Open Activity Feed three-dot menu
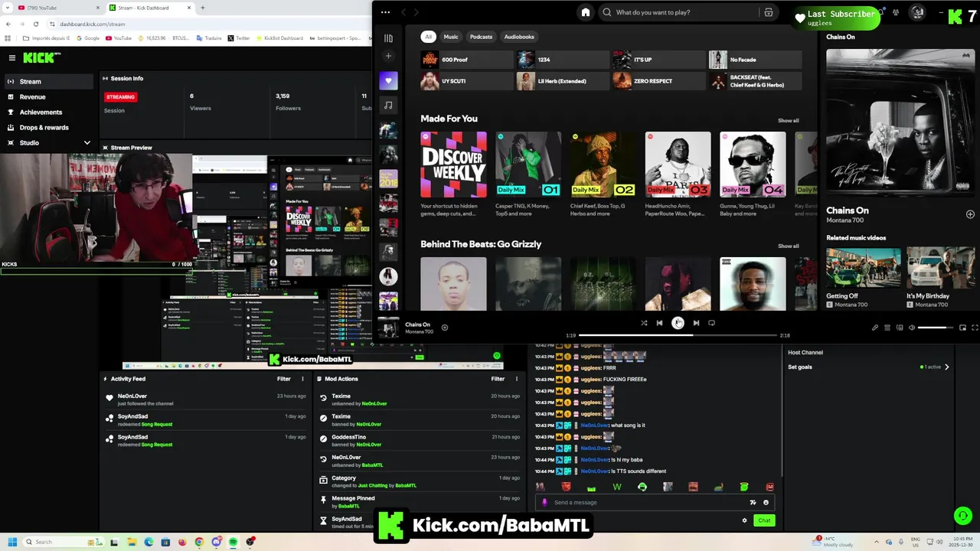Image resolution: width=980 pixels, height=551 pixels. 302,379
